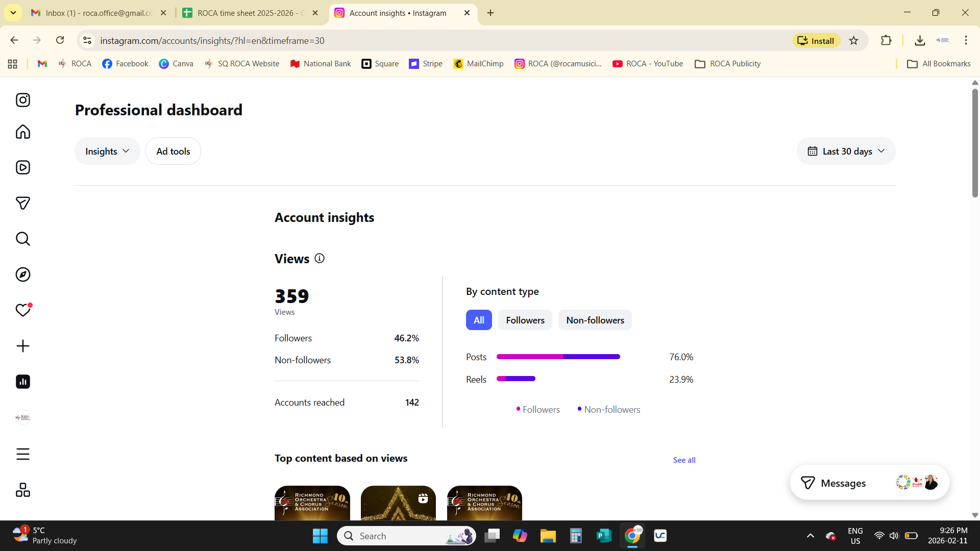Open Chrome tab search dropdown arrow
Viewport: 980px width, 551px height.
(x=13, y=13)
